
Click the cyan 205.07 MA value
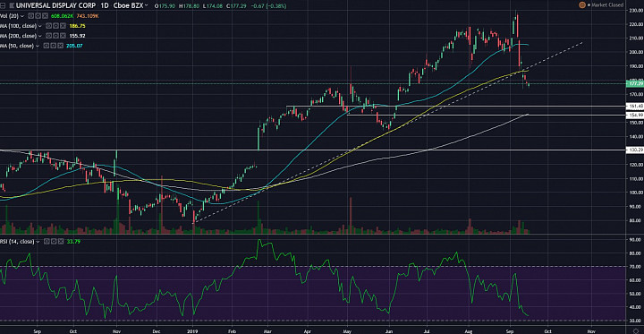(74, 46)
